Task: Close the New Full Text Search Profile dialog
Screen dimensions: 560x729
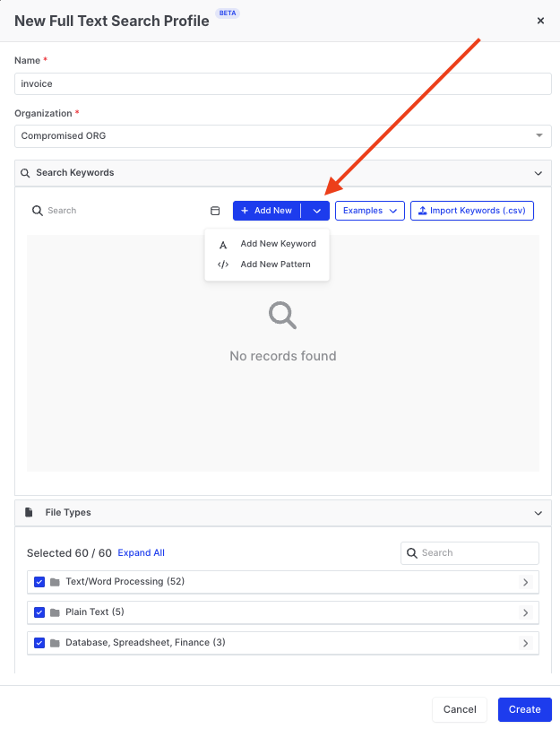Action: pos(540,21)
